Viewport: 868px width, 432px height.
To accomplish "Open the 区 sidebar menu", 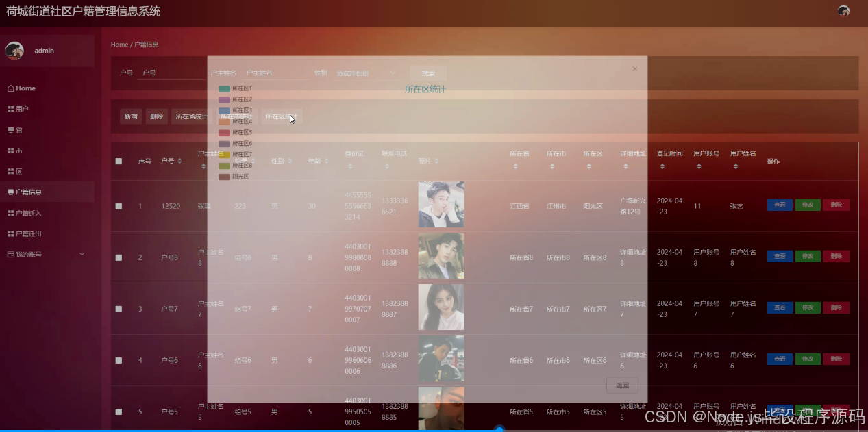I will point(47,171).
